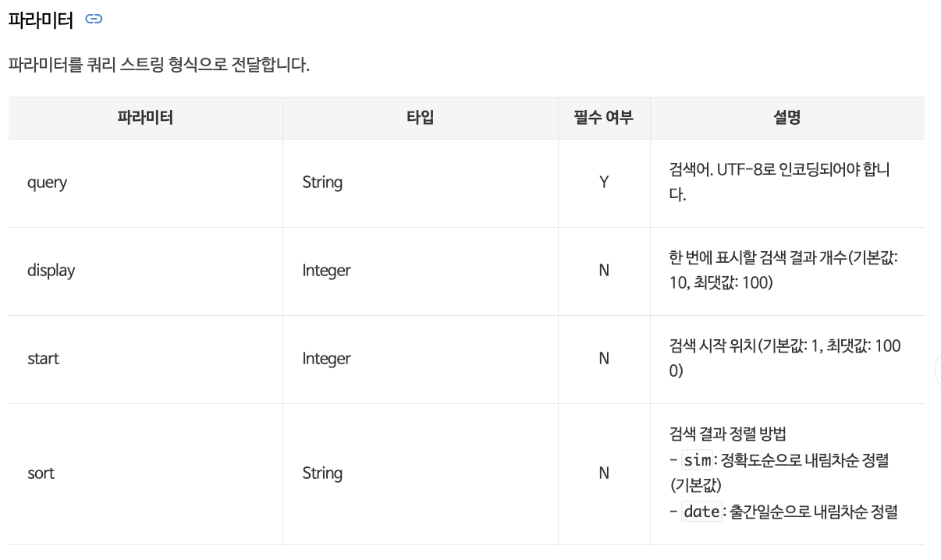Click the N required value for sort

604,473
